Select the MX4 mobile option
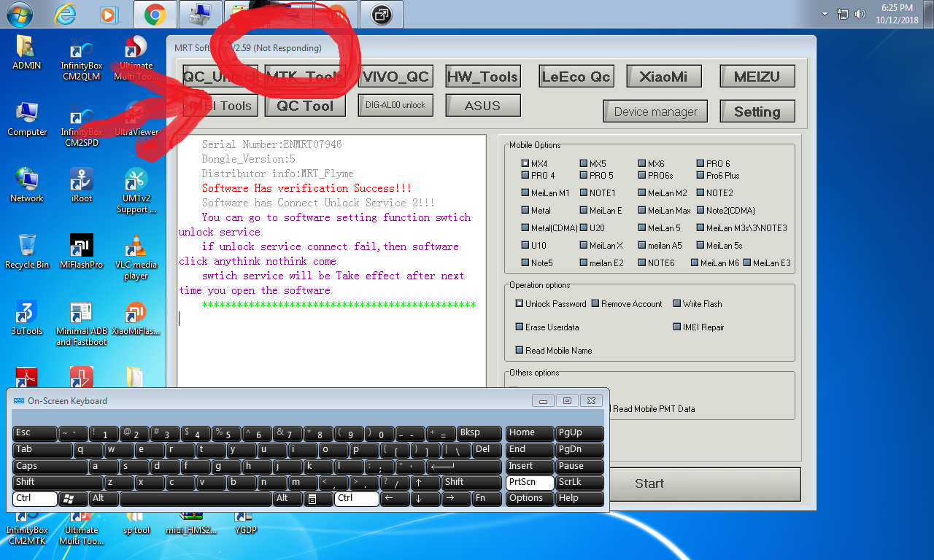Image resolution: width=934 pixels, height=560 pixels. (534, 164)
